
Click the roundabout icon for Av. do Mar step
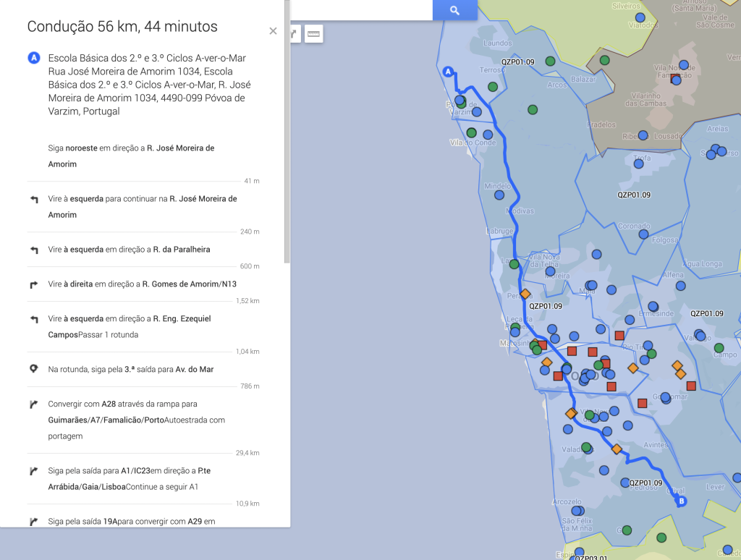[x=33, y=369]
